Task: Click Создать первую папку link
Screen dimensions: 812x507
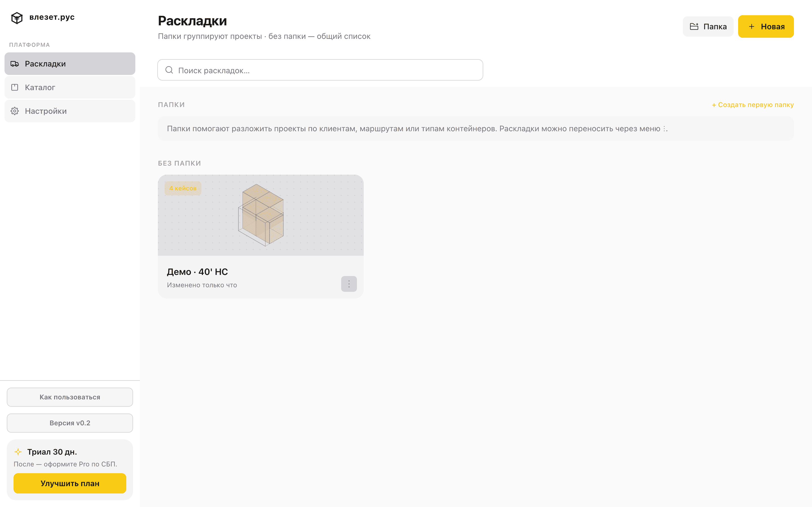Action: 753,105
